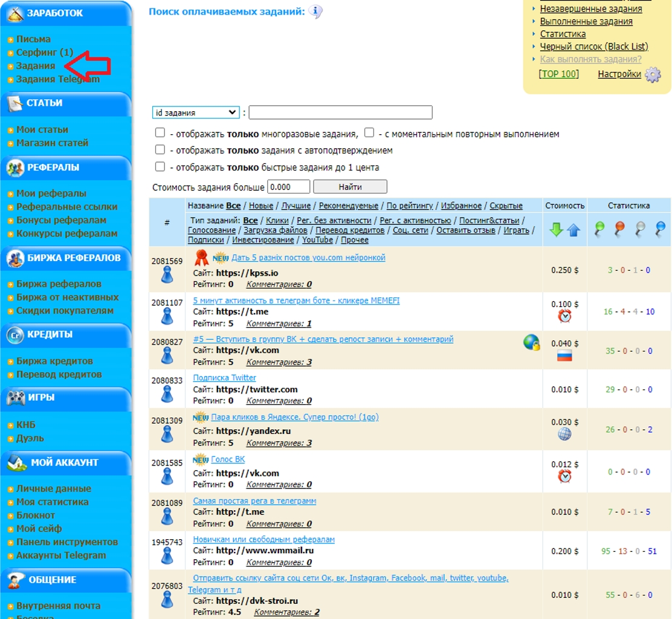Viewport: 672px width, 619px height.
Task: Show Избранное tasks
Action: coord(461,206)
